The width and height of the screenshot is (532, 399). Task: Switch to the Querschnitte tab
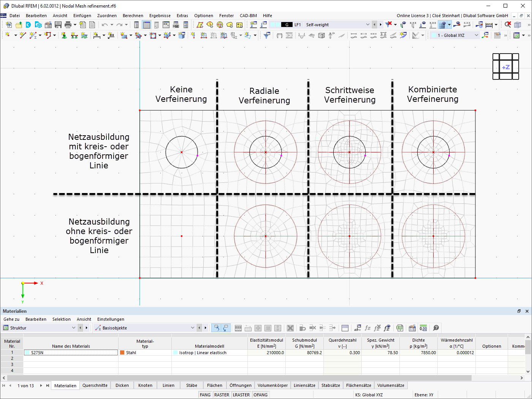point(95,385)
